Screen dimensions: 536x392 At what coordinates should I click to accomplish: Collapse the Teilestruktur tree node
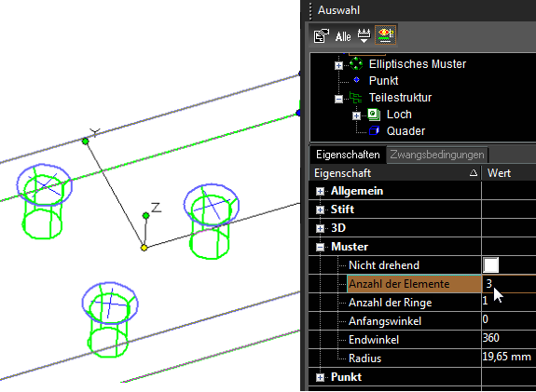tap(338, 99)
